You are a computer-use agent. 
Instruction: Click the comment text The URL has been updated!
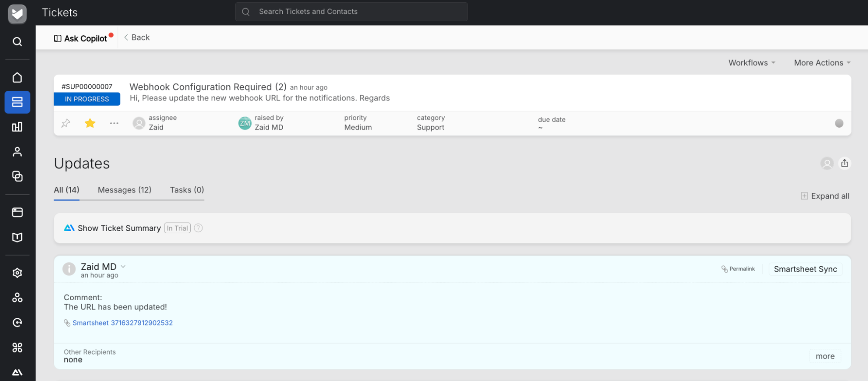[x=116, y=307]
